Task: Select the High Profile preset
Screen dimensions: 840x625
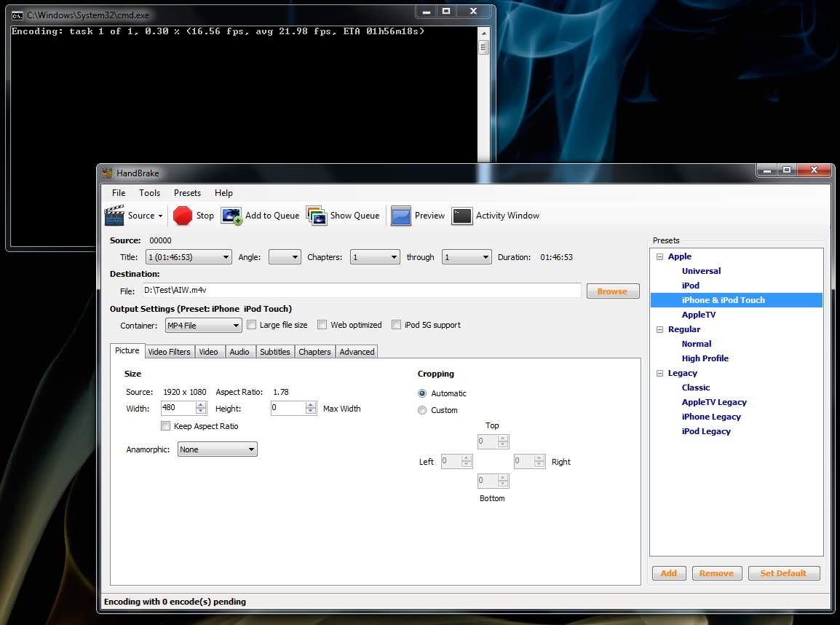Action: 705,358
